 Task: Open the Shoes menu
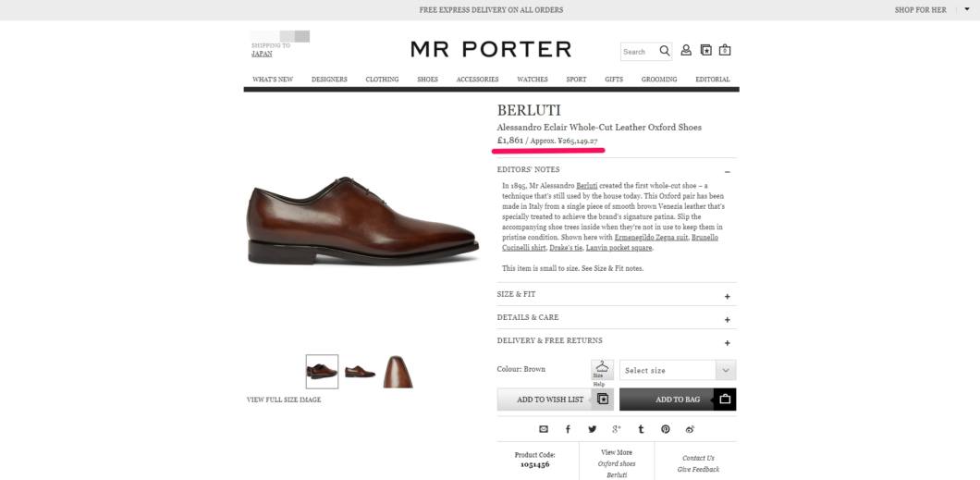click(427, 80)
